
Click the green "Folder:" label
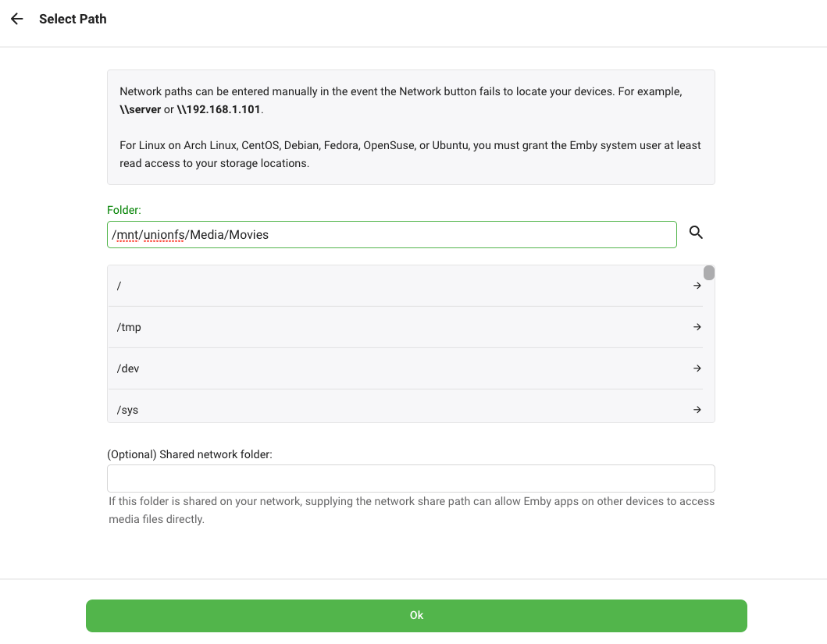click(123, 210)
